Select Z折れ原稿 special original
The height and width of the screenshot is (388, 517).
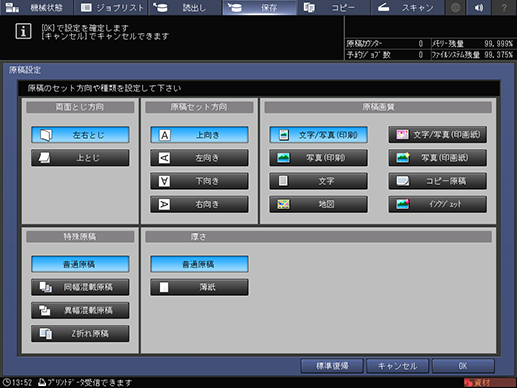tap(80, 333)
